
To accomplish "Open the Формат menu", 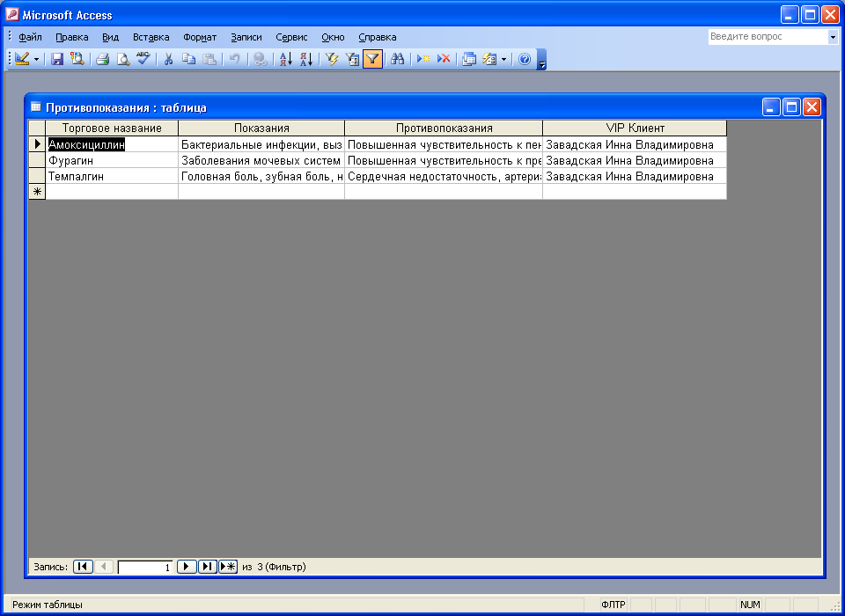I will tap(200, 37).
